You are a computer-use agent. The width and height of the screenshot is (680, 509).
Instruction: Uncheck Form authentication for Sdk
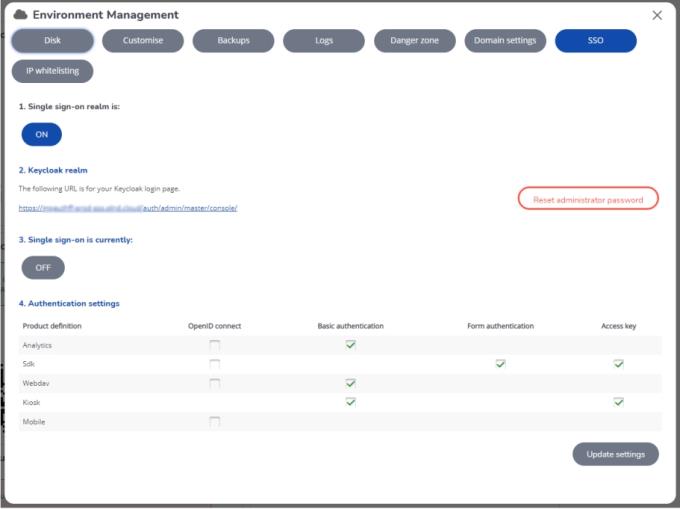tap(500, 364)
